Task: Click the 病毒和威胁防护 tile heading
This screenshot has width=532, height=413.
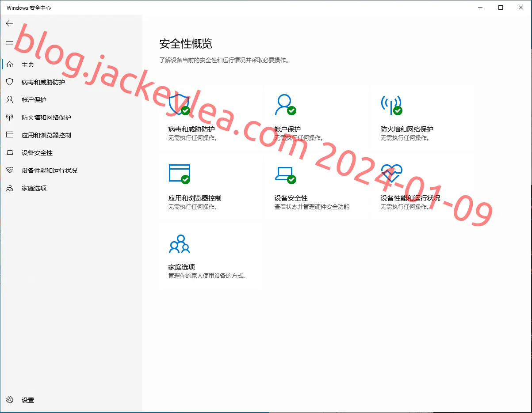Action: (x=191, y=129)
